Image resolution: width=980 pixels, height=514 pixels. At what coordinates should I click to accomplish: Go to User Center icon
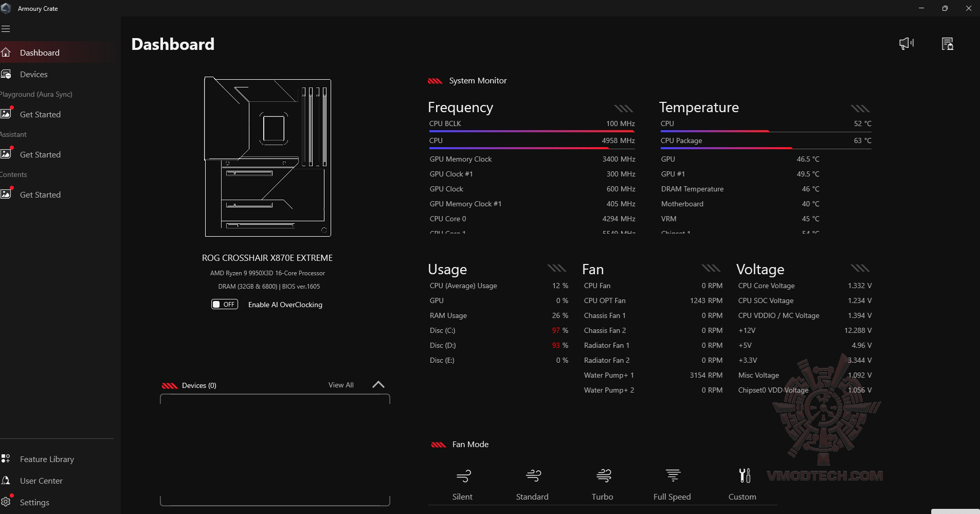point(6,481)
